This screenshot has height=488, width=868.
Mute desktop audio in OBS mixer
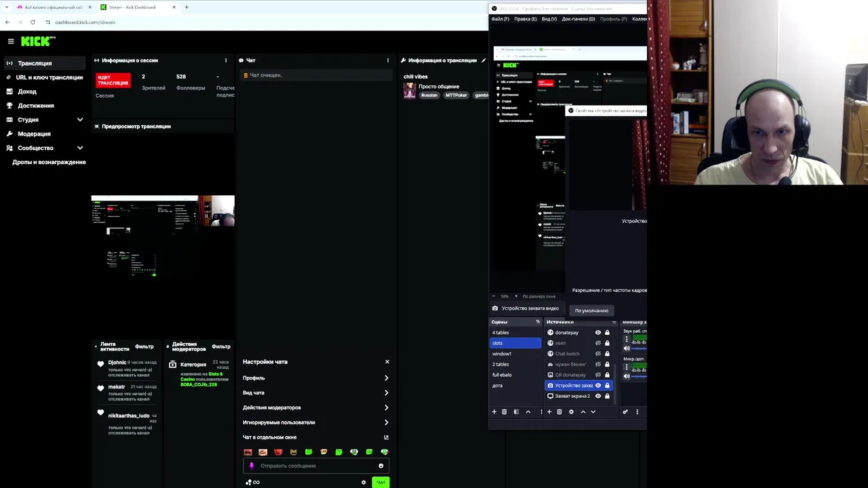(x=627, y=348)
